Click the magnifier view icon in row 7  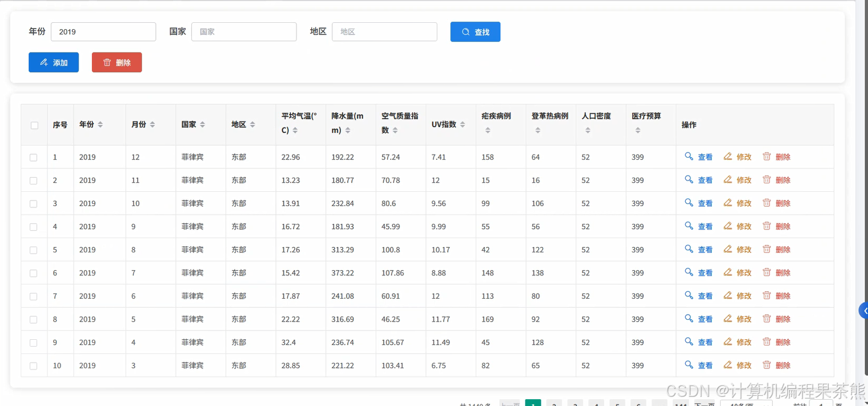[689, 295]
